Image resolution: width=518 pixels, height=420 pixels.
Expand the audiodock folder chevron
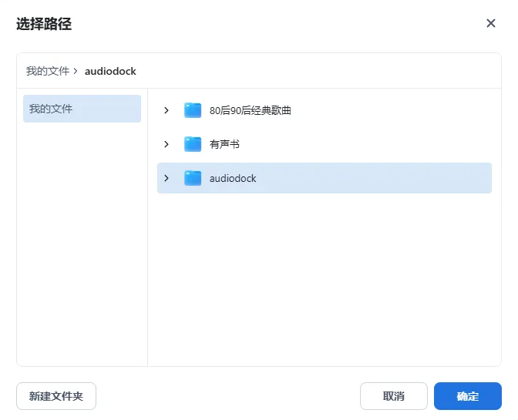point(166,178)
